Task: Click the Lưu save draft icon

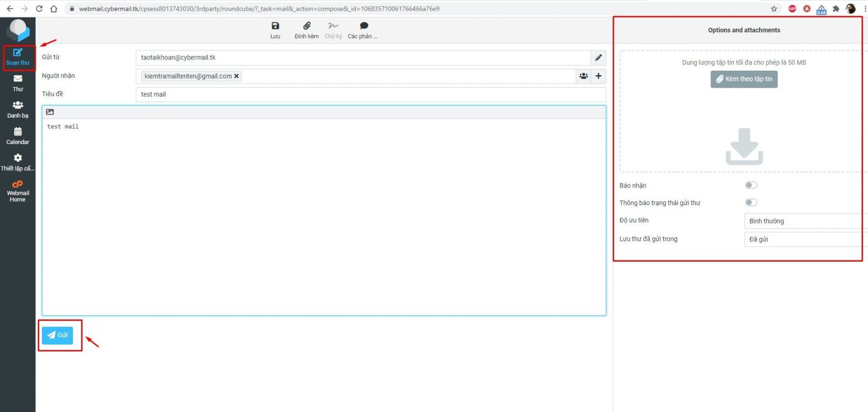Action: (x=275, y=27)
